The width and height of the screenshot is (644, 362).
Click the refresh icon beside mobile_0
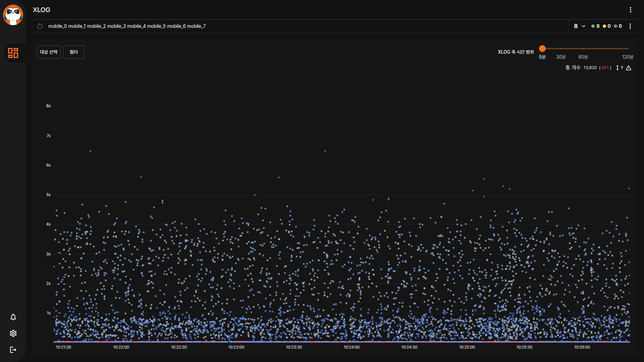point(40,26)
